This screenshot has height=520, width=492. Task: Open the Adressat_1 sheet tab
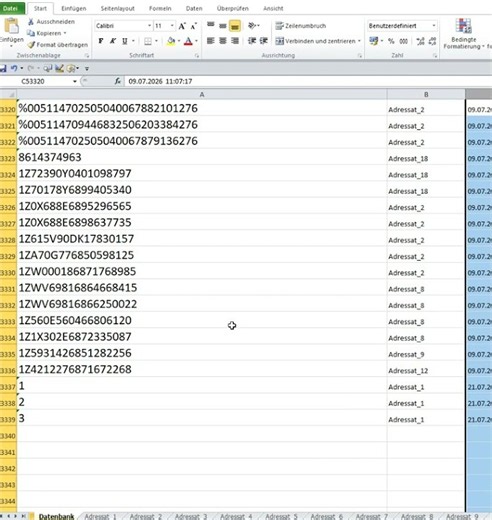[x=100, y=517]
